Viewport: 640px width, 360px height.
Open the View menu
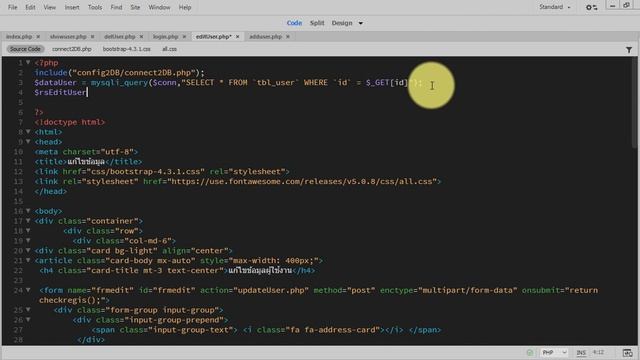(x=49, y=7)
